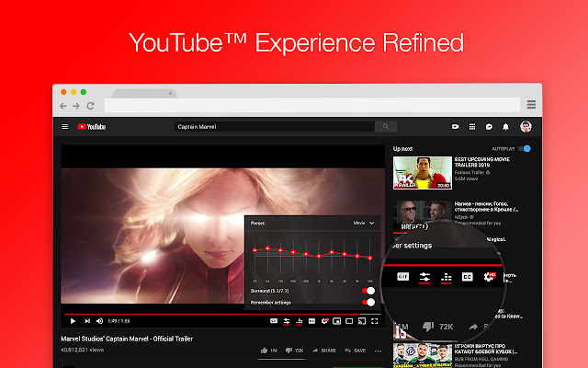The image size is (588, 368).
Task: Close the browser tab with the x
Action: click(170, 93)
